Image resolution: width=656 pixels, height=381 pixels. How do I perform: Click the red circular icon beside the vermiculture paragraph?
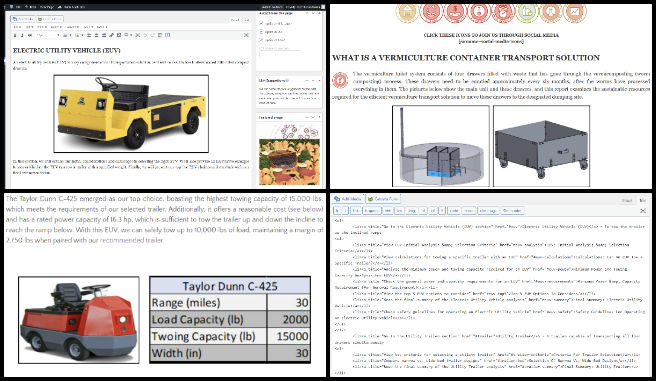tap(340, 80)
